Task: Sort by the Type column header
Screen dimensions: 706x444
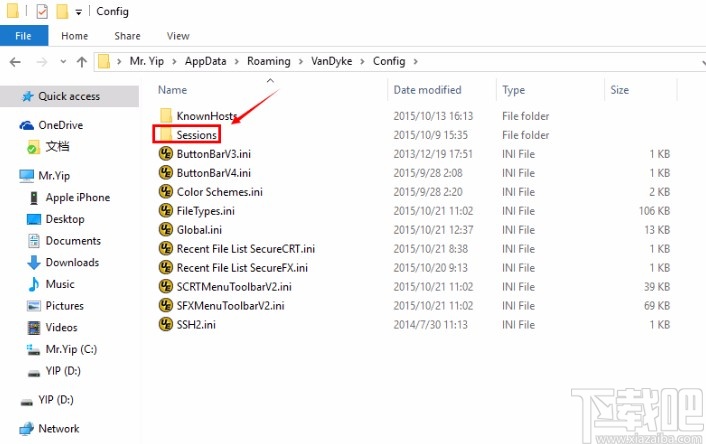Action: 513,90
